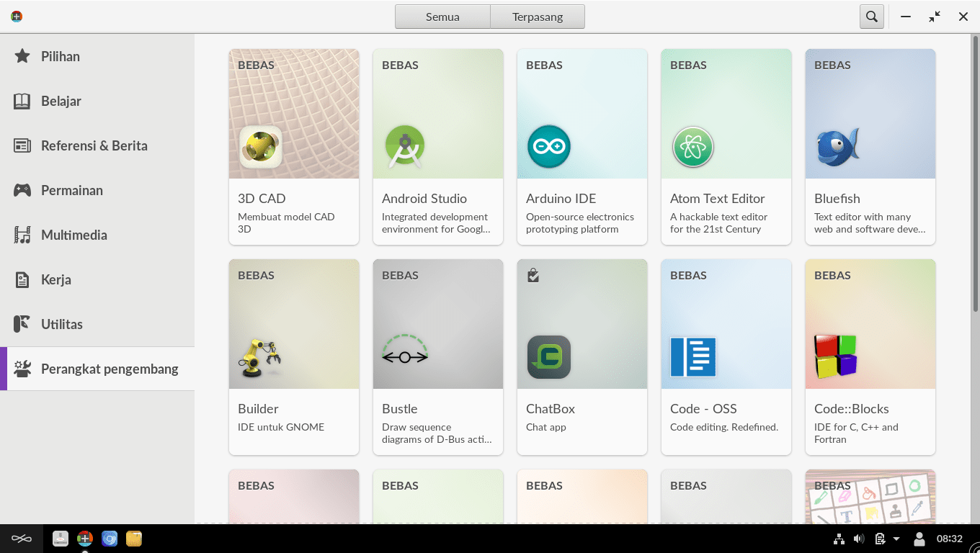This screenshot has width=980, height=553.
Task: Click the Android Studio title text
Action: point(424,199)
